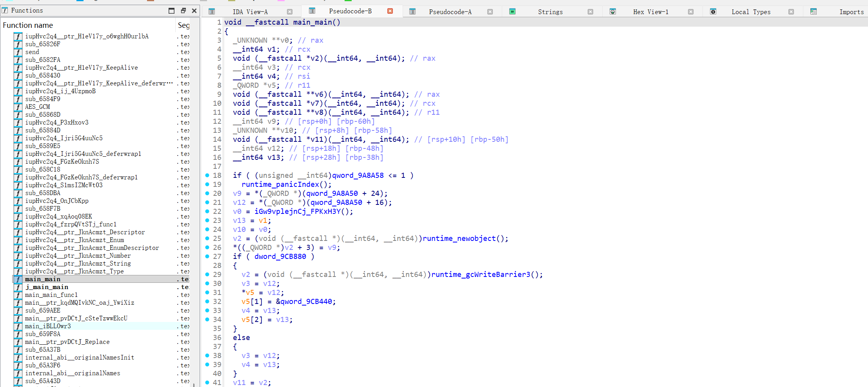Sort by the Seg column header
Screen dimensions: 868x387
(x=183, y=25)
